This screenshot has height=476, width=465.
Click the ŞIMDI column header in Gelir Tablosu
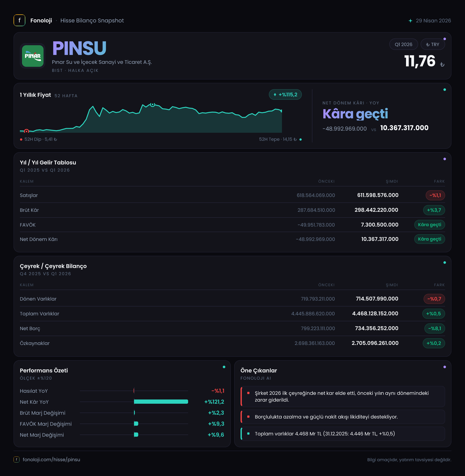(392, 181)
